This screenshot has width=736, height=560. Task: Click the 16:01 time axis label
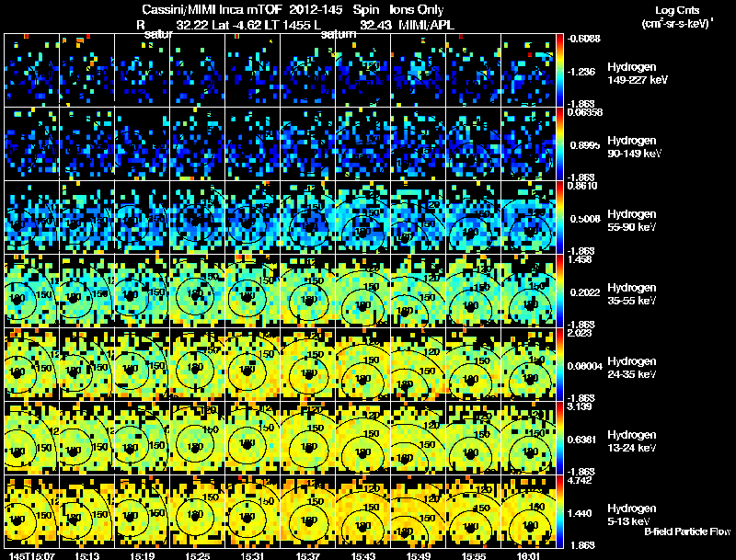[x=528, y=555]
